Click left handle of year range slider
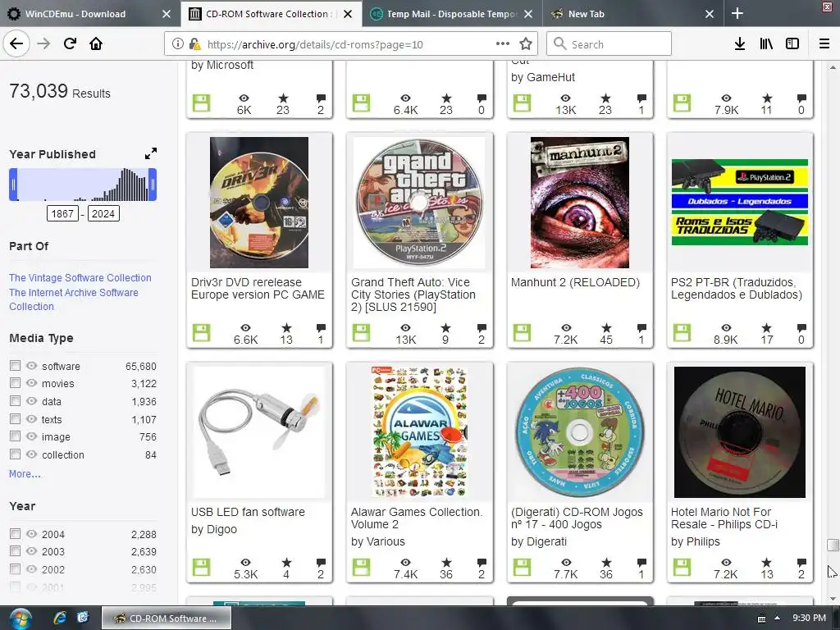Image resolution: width=840 pixels, height=630 pixels. (13, 185)
